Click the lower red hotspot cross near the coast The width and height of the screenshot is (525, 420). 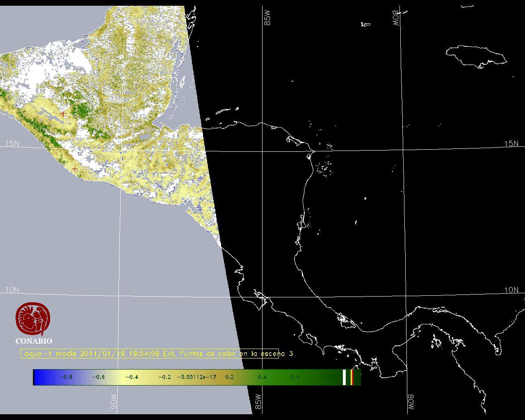tap(75, 169)
